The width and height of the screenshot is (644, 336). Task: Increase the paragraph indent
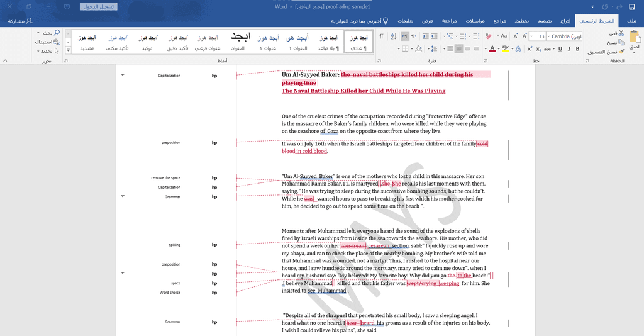pyautogui.click(x=425, y=36)
